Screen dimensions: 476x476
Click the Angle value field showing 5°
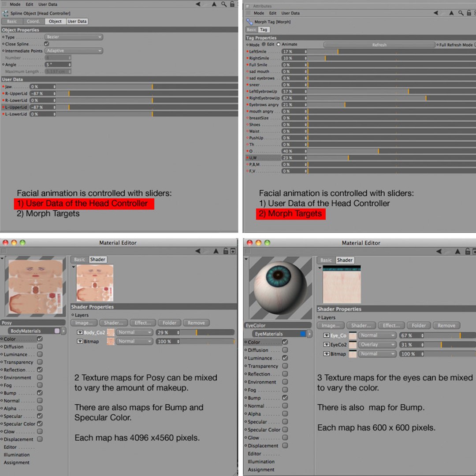coord(58,65)
